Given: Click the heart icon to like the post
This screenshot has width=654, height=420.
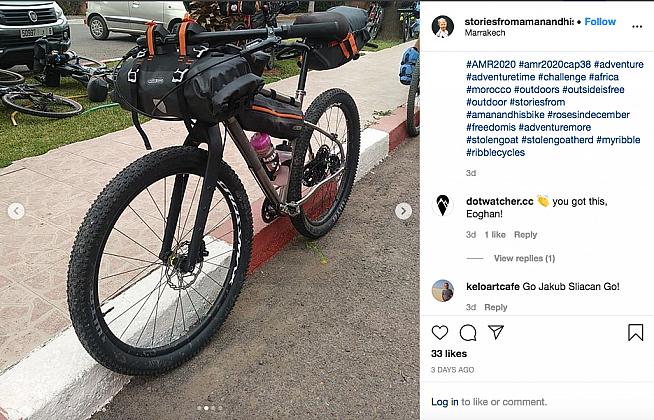Looking at the screenshot, I should click(x=440, y=332).
